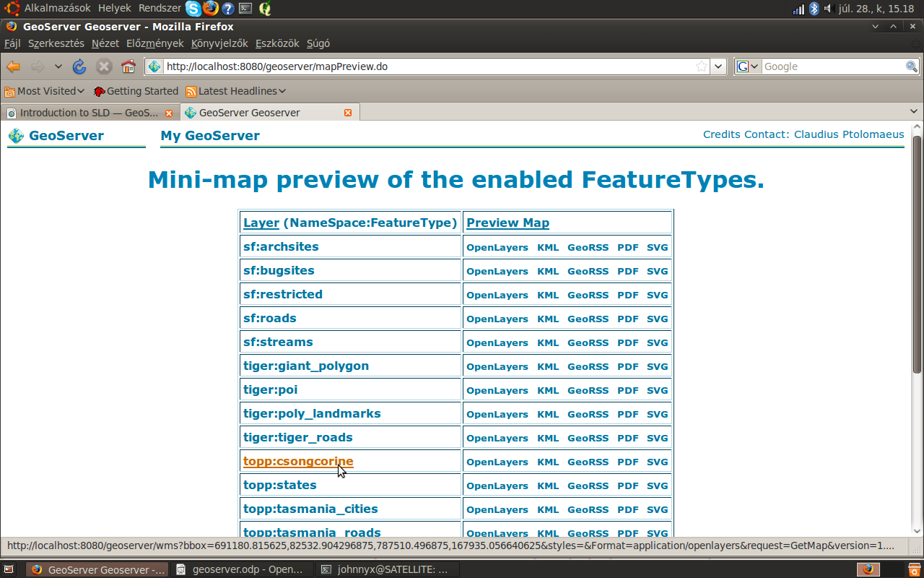Open the Getting Started bookmark

[x=136, y=91]
